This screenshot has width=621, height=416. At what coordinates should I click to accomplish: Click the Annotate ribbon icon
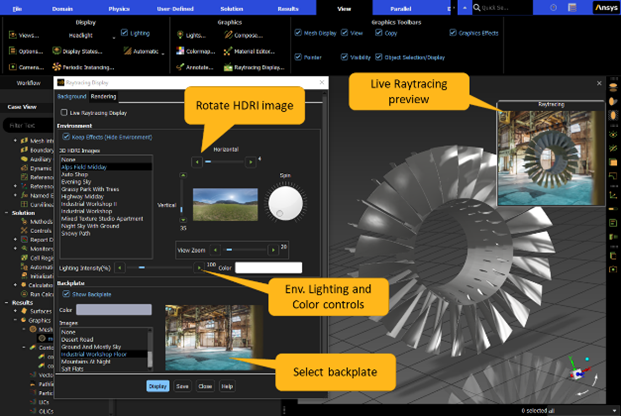click(x=199, y=67)
